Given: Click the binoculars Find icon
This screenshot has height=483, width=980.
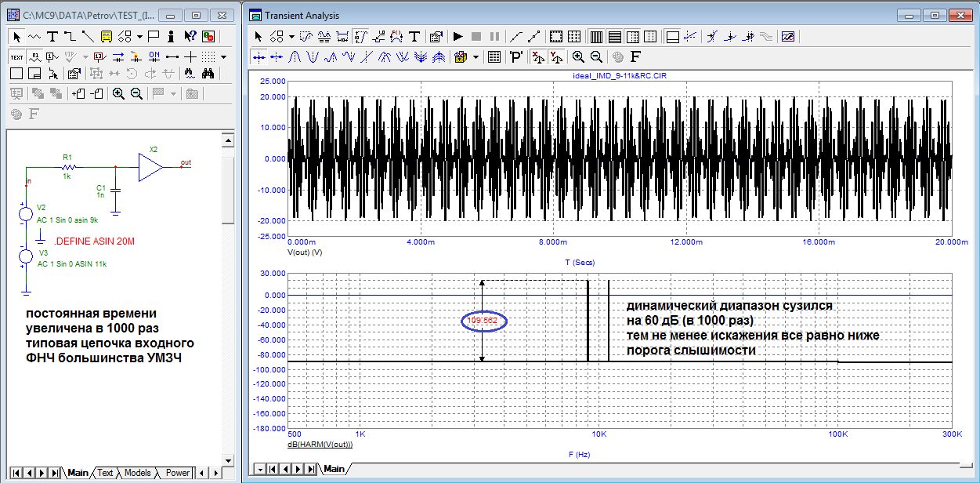Looking at the screenshot, I should click(208, 74).
